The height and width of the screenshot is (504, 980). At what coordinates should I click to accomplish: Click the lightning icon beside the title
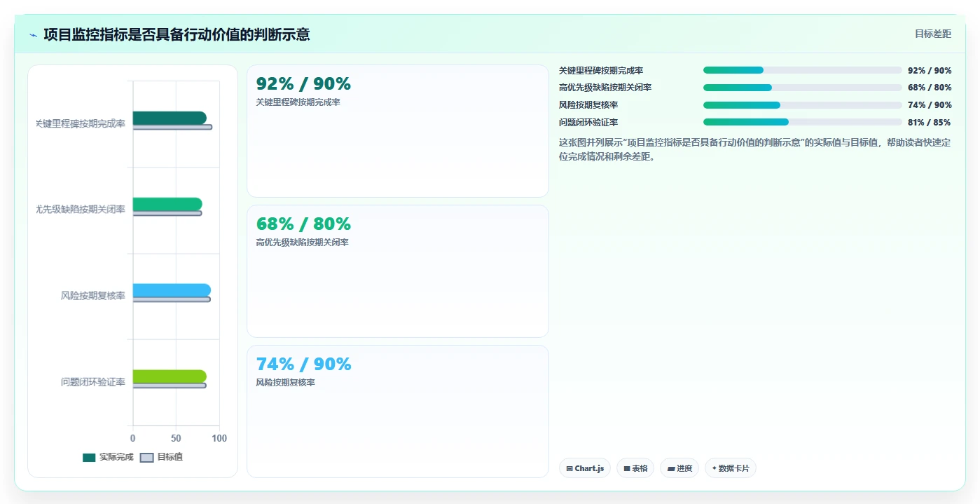(x=33, y=35)
